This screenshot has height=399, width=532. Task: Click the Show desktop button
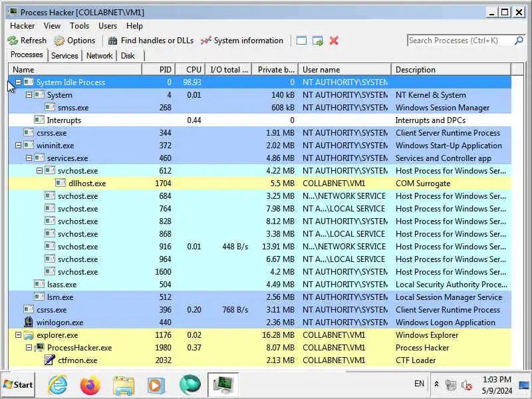tap(524, 385)
